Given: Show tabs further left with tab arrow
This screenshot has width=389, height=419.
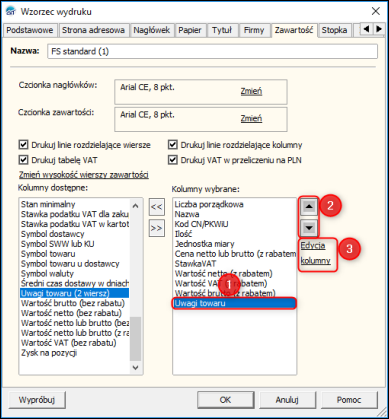Looking at the screenshot, I should click(367, 29).
